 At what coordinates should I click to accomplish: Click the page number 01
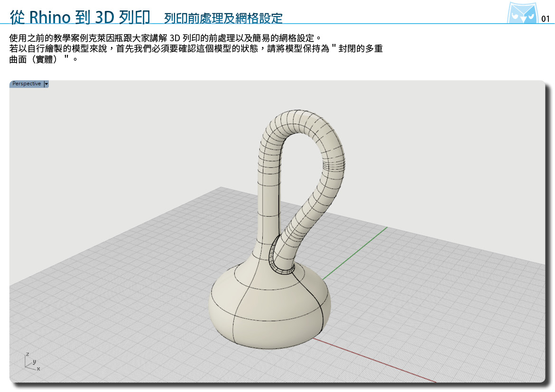tap(546, 19)
